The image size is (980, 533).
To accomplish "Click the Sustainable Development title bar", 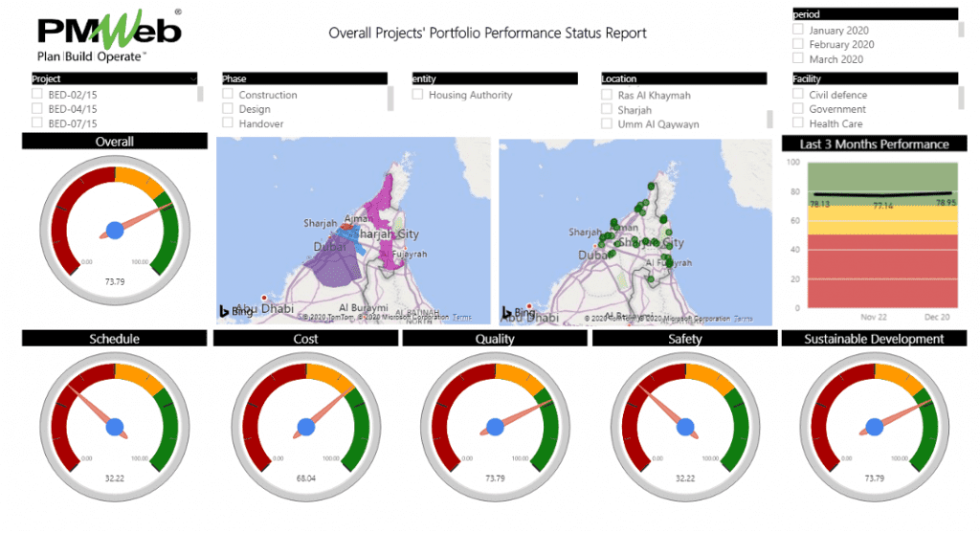I will pos(875,339).
